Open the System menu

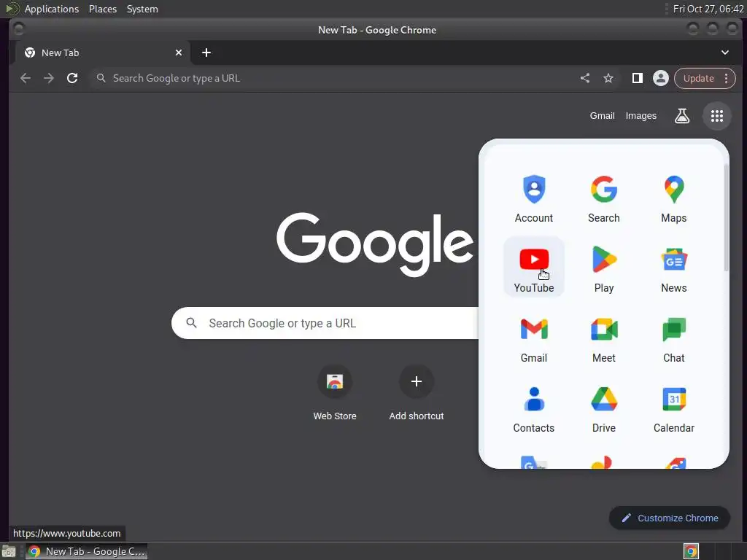[x=142, y=9]
